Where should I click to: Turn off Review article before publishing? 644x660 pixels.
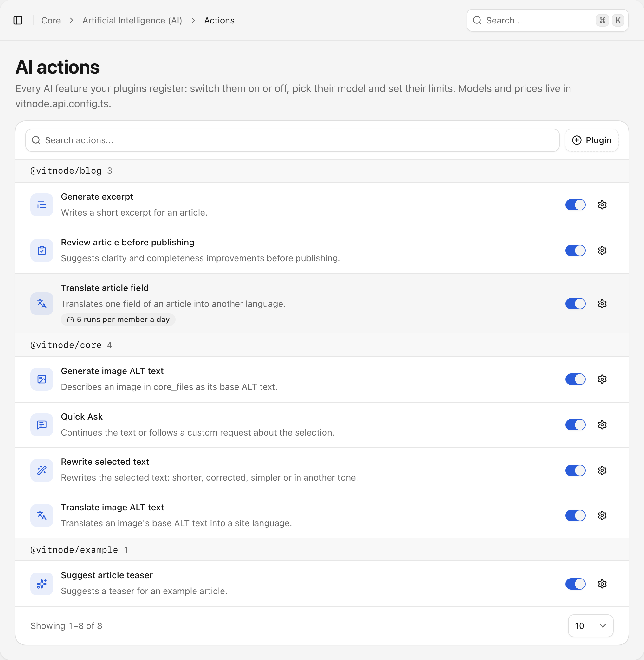tap(575, 250)
